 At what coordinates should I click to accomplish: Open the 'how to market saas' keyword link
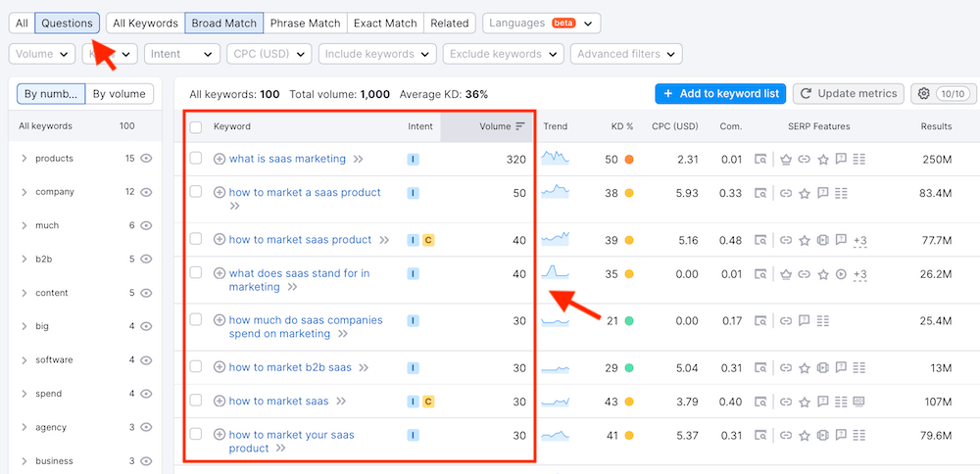pos(278,402)
